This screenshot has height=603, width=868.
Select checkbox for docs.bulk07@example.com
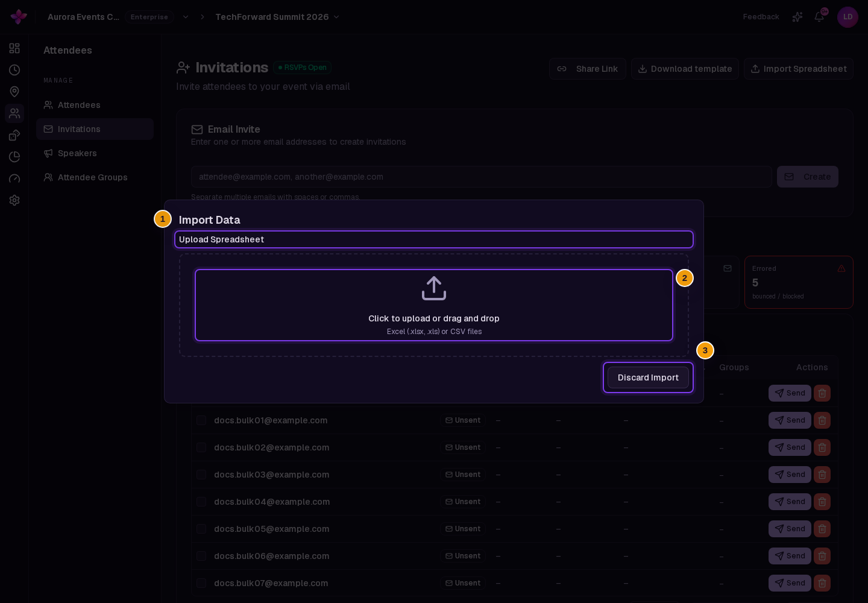coord(201,583)
